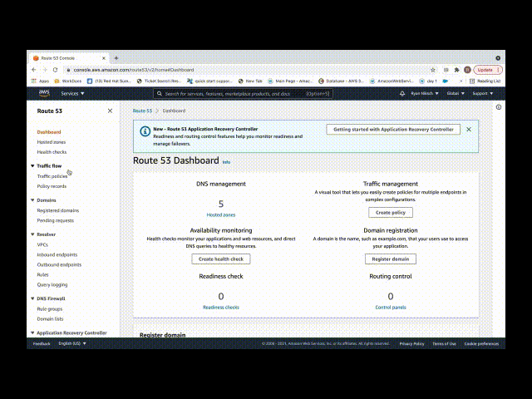Click the Create health check button
532x399 pixels.
click(221, 259)
